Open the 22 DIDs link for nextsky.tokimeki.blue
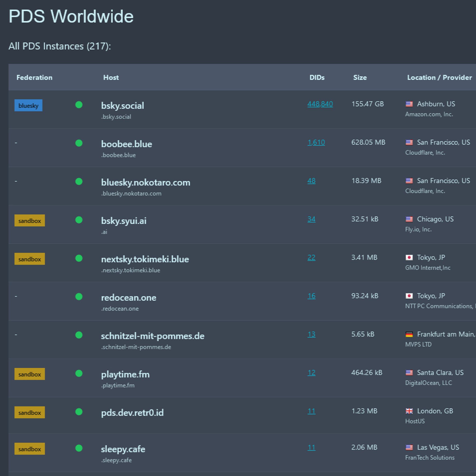 (x=311, y=258)
